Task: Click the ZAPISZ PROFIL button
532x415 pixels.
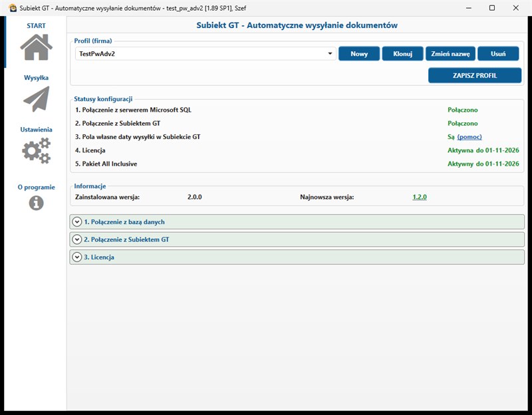Action: tap(475, 75)
